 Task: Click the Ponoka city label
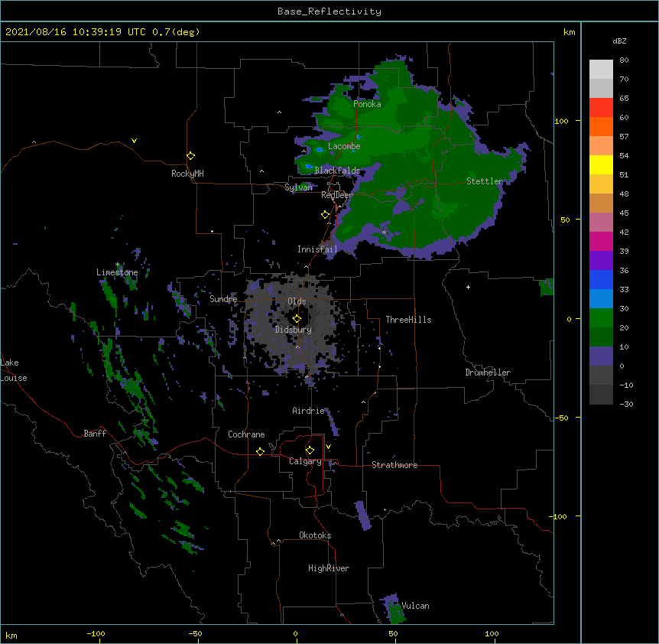(x=367, y=104)
